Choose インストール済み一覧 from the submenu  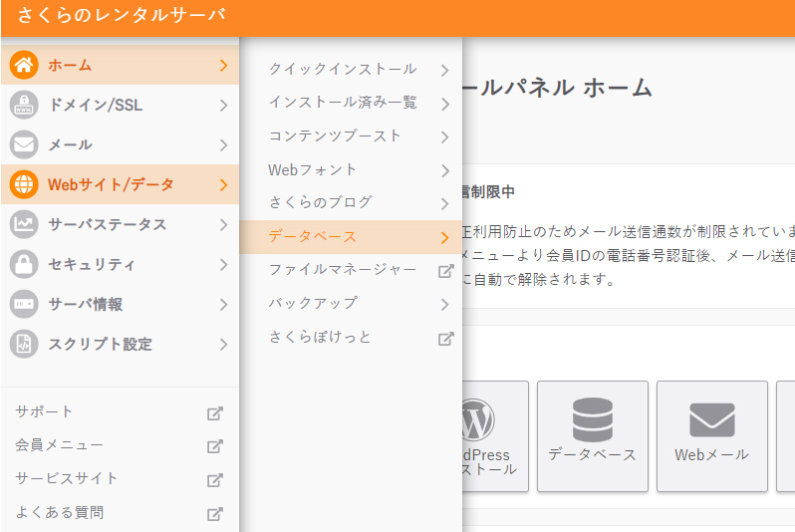click(351, 103)
